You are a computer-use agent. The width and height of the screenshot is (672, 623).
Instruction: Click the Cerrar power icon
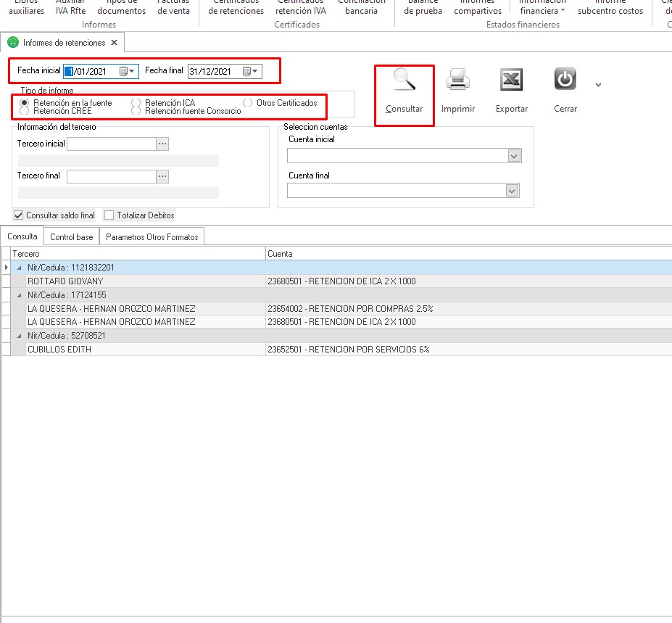[x=565, y=80]
